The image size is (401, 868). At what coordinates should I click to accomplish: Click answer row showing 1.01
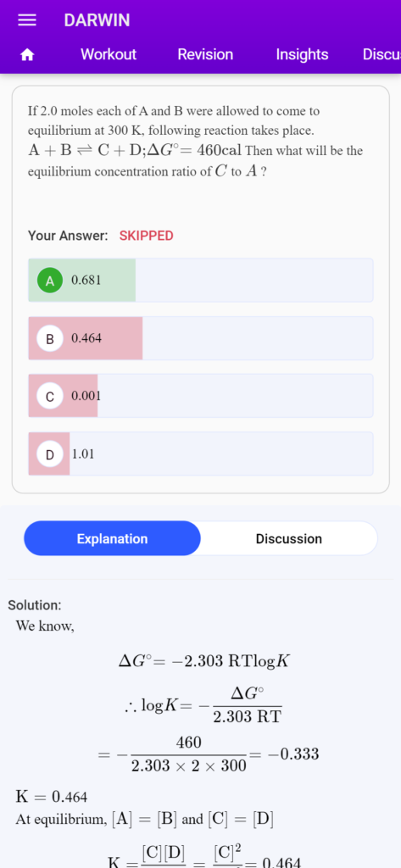[x=200, y=454]
